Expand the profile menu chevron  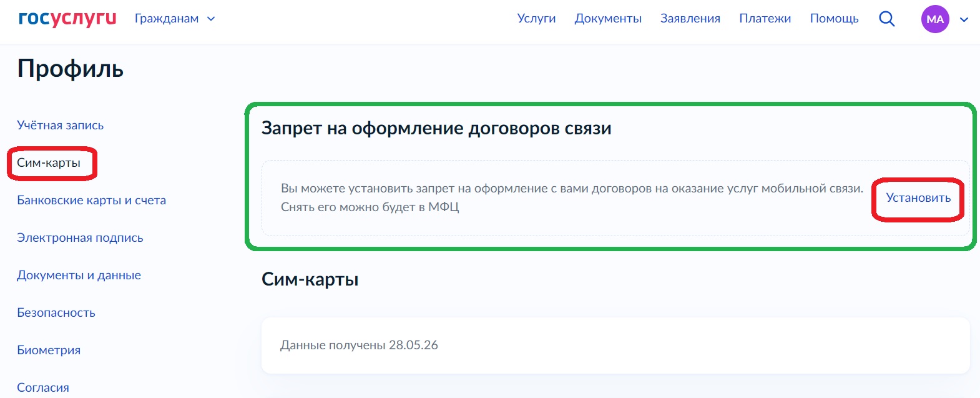tap(964, 19)
